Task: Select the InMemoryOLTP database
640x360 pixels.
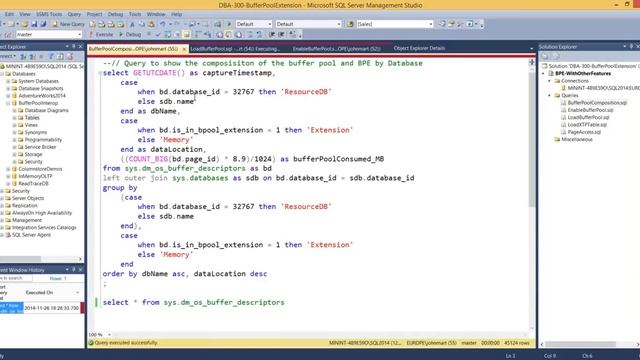Action: point(35,176)
